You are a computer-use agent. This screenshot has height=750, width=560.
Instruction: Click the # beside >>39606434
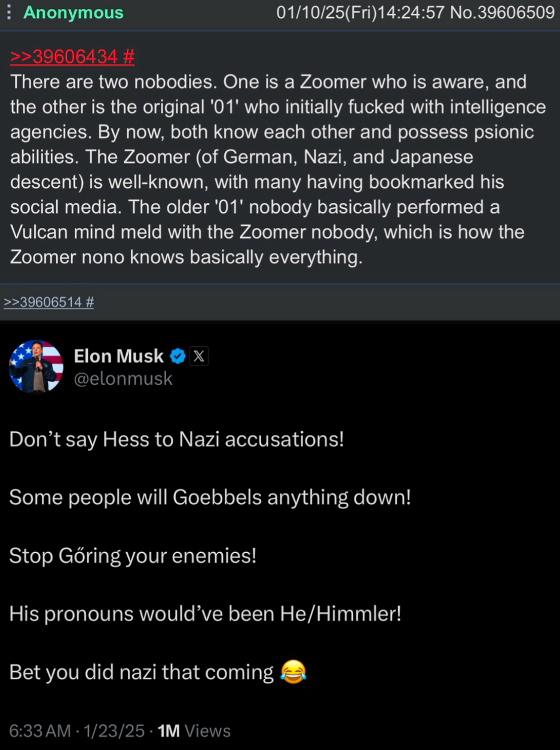click(128, 57)
